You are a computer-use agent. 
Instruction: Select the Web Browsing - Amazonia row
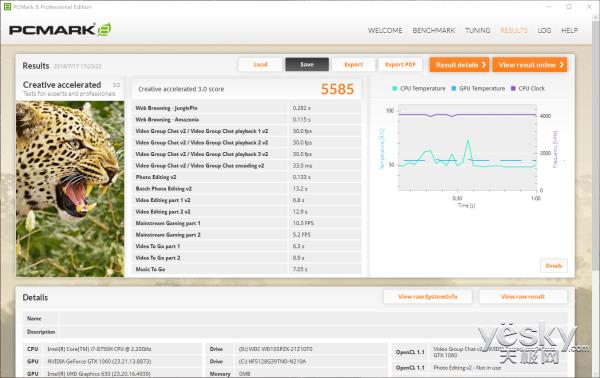246,120
